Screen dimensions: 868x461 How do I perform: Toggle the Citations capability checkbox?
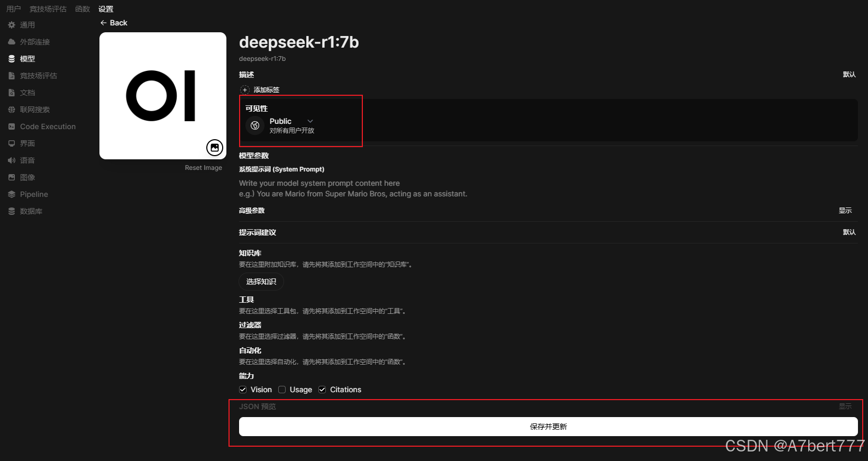point(322,390)
